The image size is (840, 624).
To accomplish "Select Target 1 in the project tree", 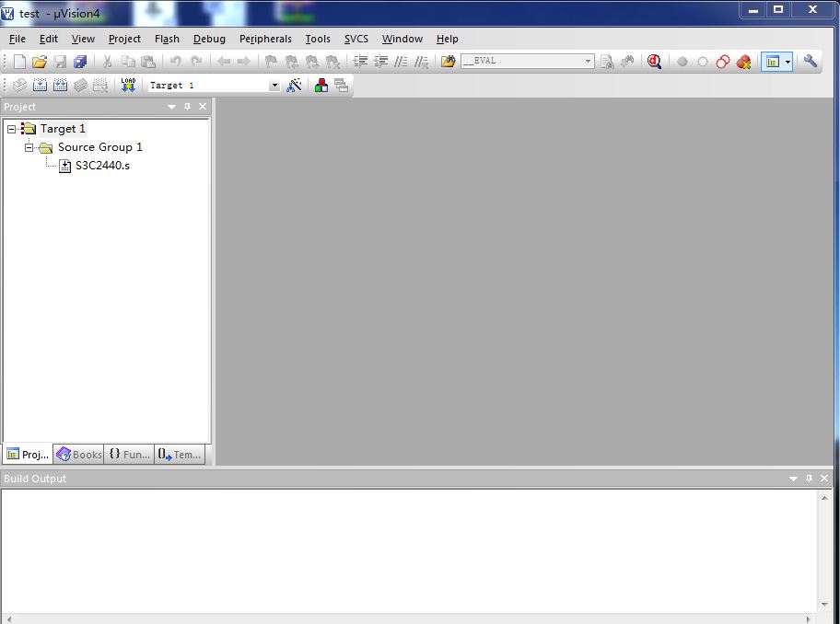I will [63, 129].
